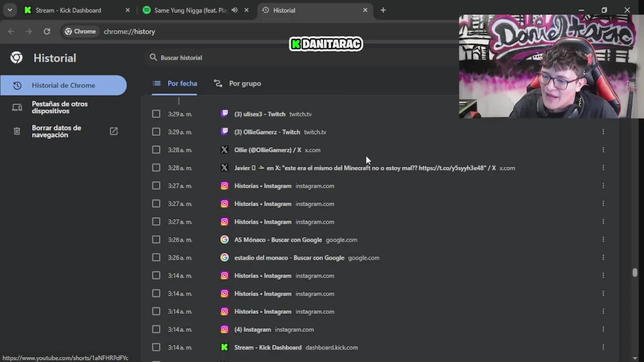Open the tab search dropdown arrow

tap(10, 10)
